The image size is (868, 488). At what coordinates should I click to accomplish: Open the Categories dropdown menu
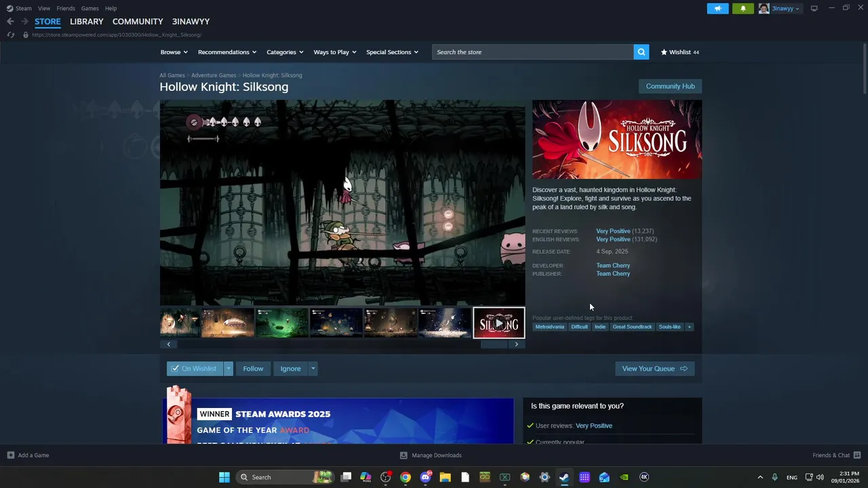(285, 52)
